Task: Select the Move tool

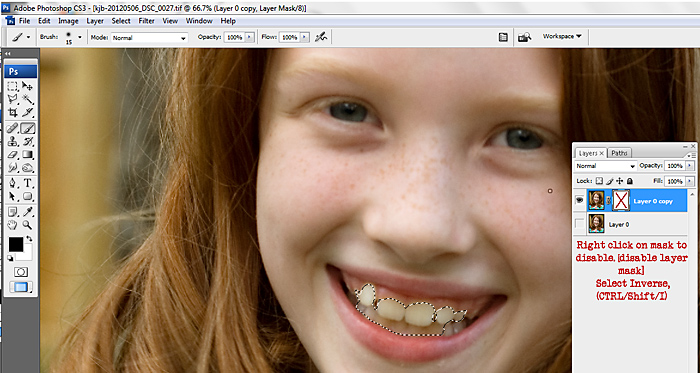Action: (28, 86)
